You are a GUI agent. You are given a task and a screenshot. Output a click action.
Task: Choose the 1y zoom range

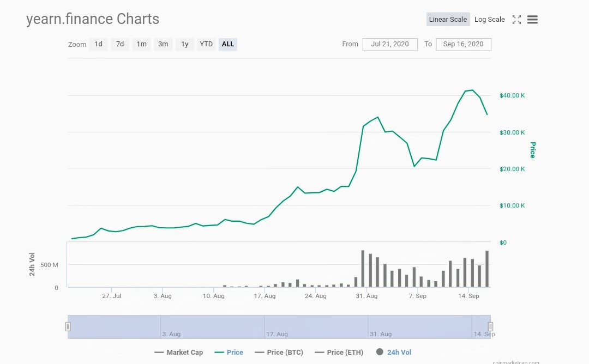pyautogui.click(x=185, y=44)
